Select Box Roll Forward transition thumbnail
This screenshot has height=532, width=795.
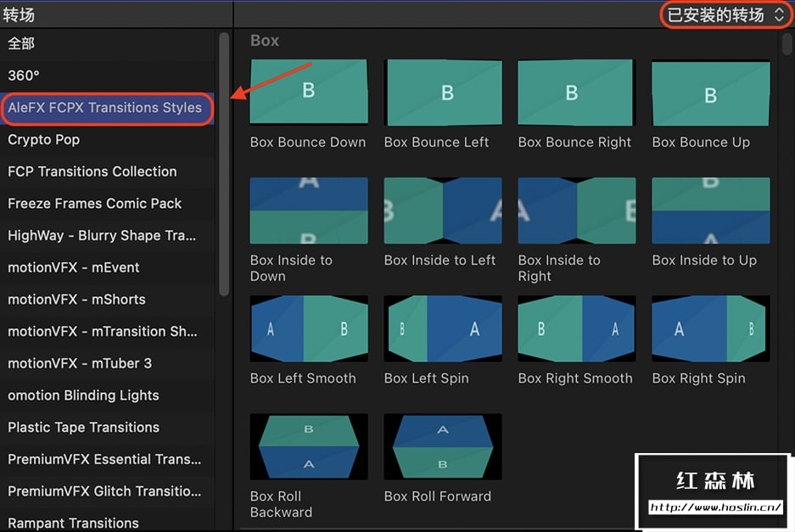pos(443,447)
